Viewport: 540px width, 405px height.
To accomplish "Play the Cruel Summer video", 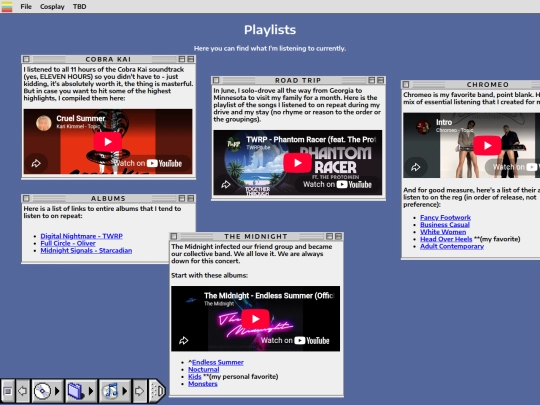I will 108,142.
